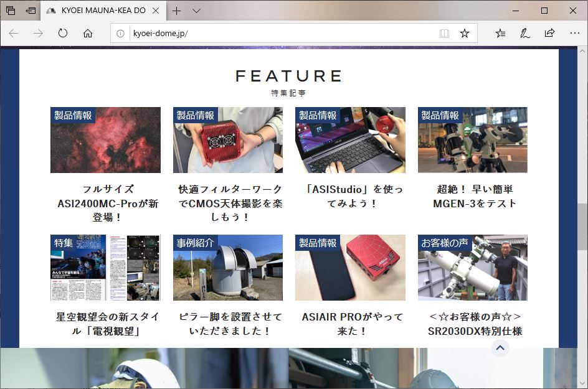Image resolution: width=588 pixels, height=389 pixels.
Task: Click the browser Back arrow
Action: pyautogui.click(x=14, y=34)
